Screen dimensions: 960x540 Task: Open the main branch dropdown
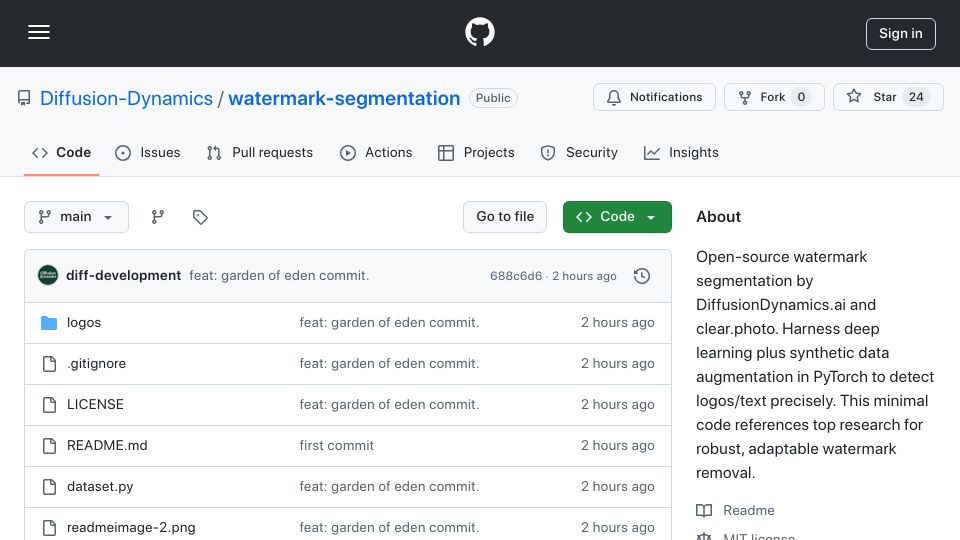(77, 217)
